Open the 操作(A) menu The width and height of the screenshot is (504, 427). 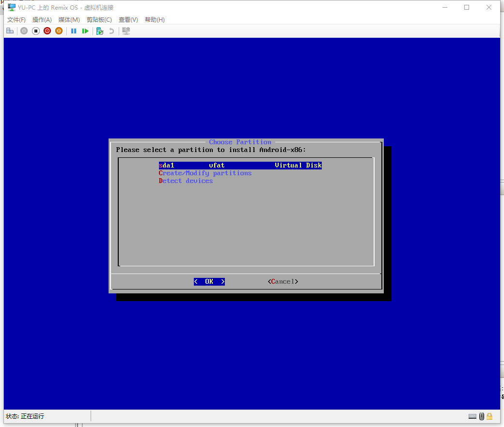42,20
